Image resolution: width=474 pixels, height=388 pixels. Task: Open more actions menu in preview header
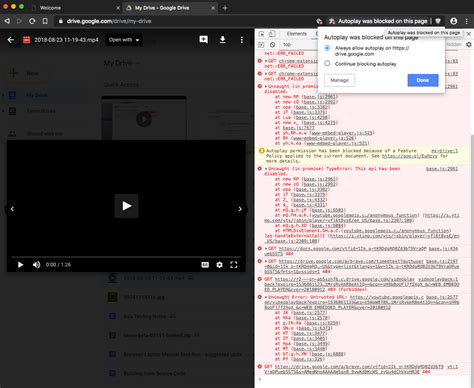(x=242, y=40)
